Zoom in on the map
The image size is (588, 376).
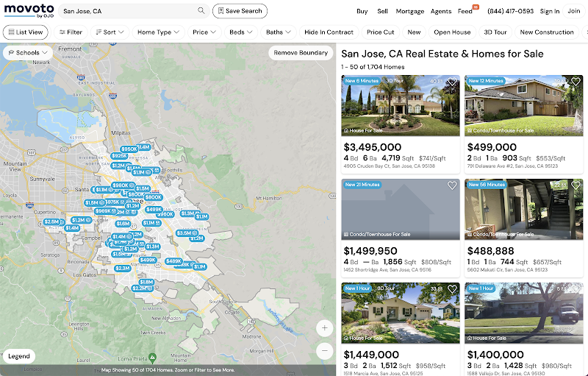(324, 328)
